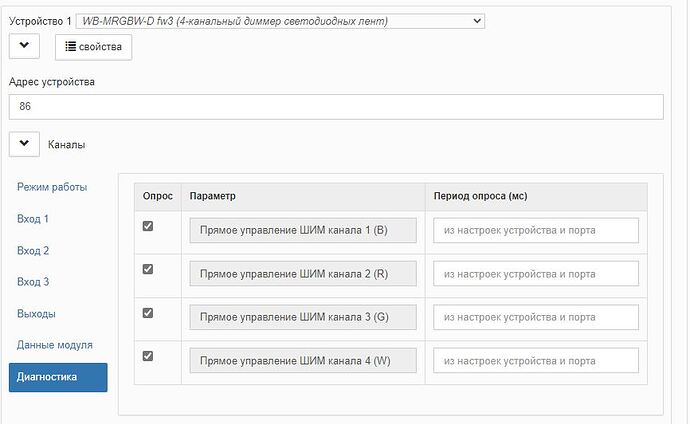
Task: Uncheck polling for ШИМ канала 1 (B)
Action: pyautogui.click(x=148, y=226)
